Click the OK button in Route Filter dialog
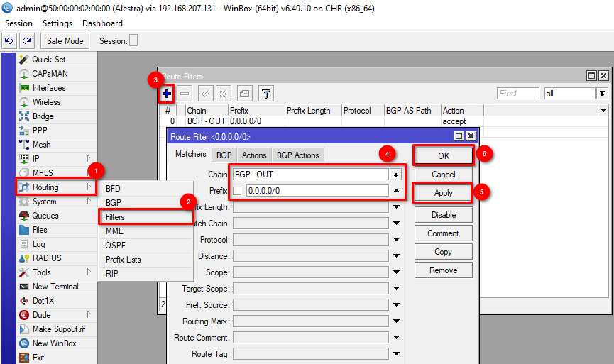The image size is (614, 364). [x=443, y=155]
